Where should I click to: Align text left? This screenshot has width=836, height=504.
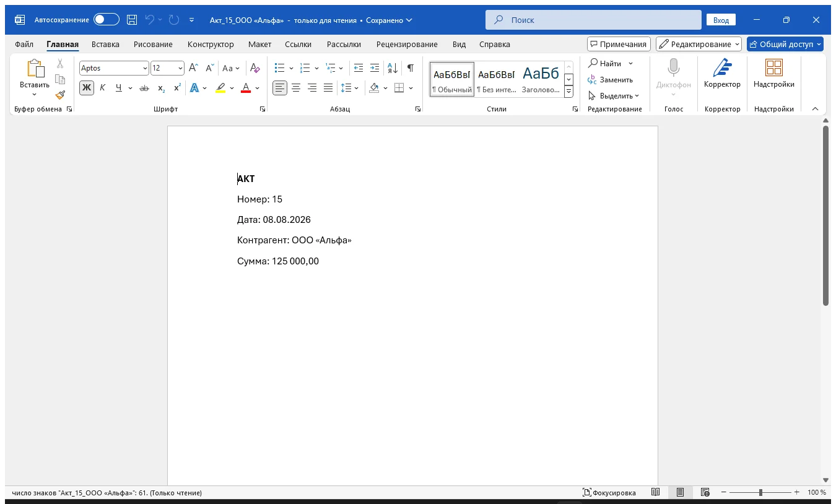pos(280,88)
